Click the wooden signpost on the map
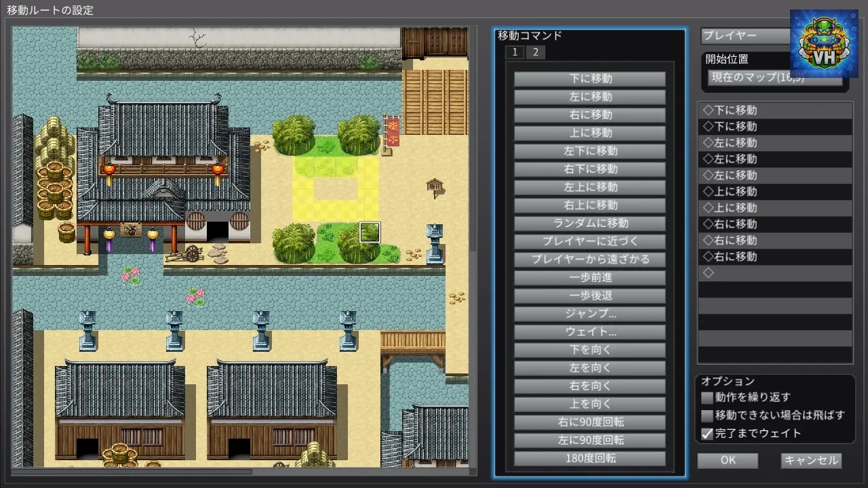 435,188
